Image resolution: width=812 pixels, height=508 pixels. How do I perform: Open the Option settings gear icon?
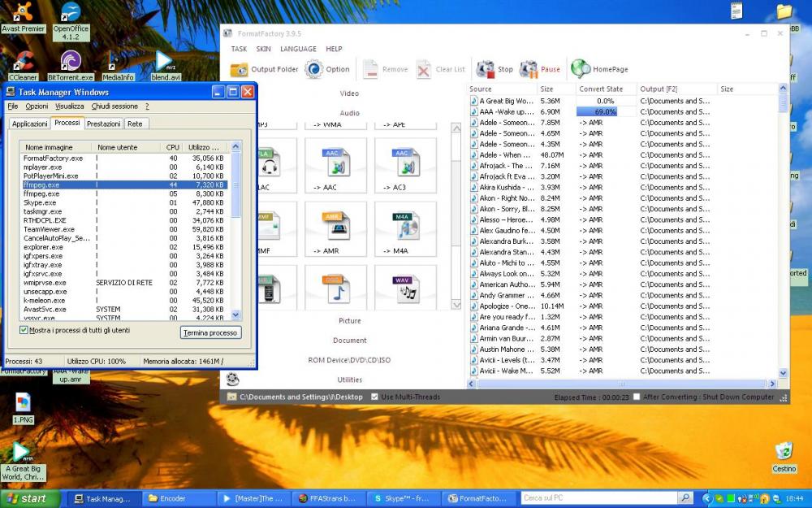coord(314,70)
